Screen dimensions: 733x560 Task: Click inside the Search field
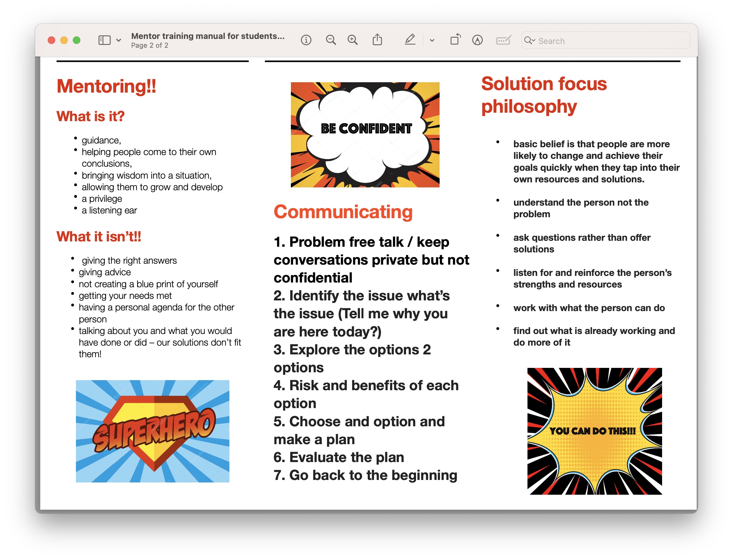(x=610, y=41)
